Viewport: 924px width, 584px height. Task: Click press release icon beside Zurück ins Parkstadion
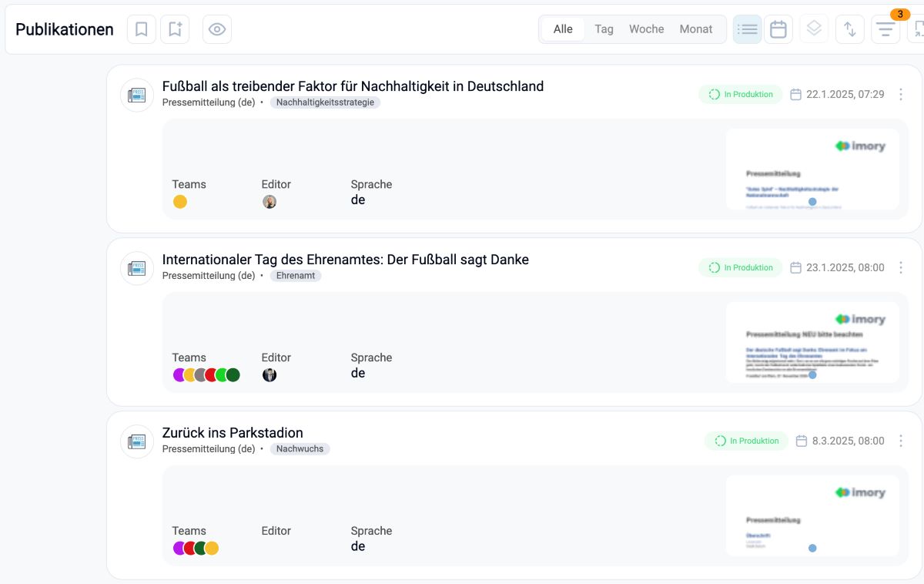pos(137,441)
